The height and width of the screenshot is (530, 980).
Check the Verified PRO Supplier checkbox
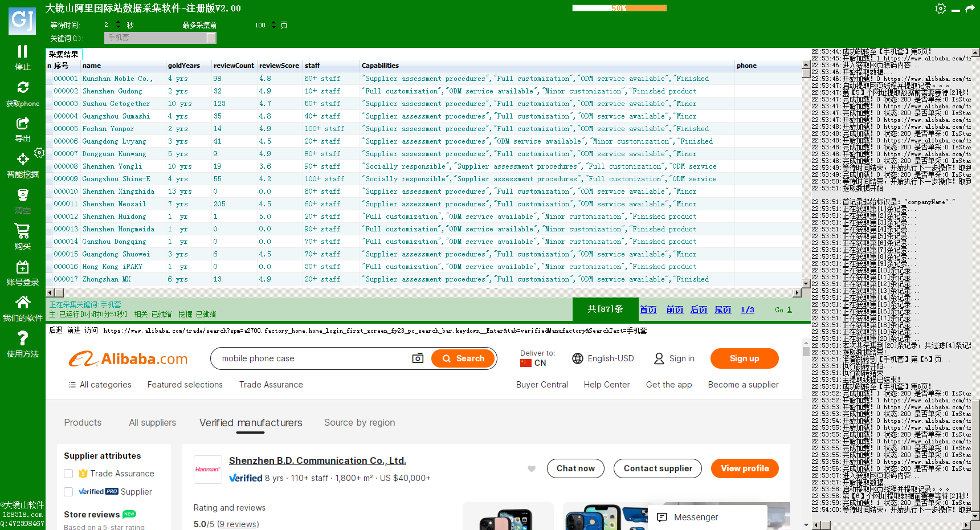point(68,492)
